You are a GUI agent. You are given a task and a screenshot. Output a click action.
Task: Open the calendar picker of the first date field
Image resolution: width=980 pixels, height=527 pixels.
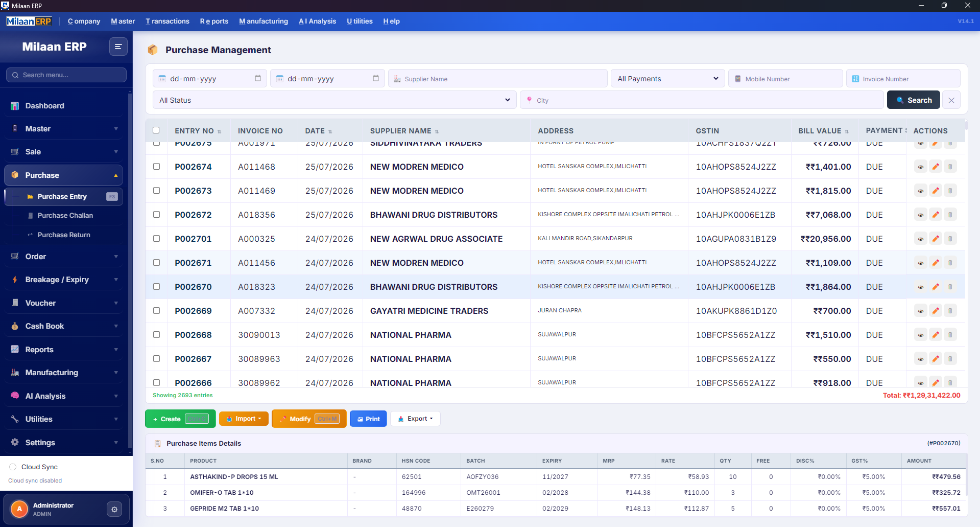pos(258,78)
